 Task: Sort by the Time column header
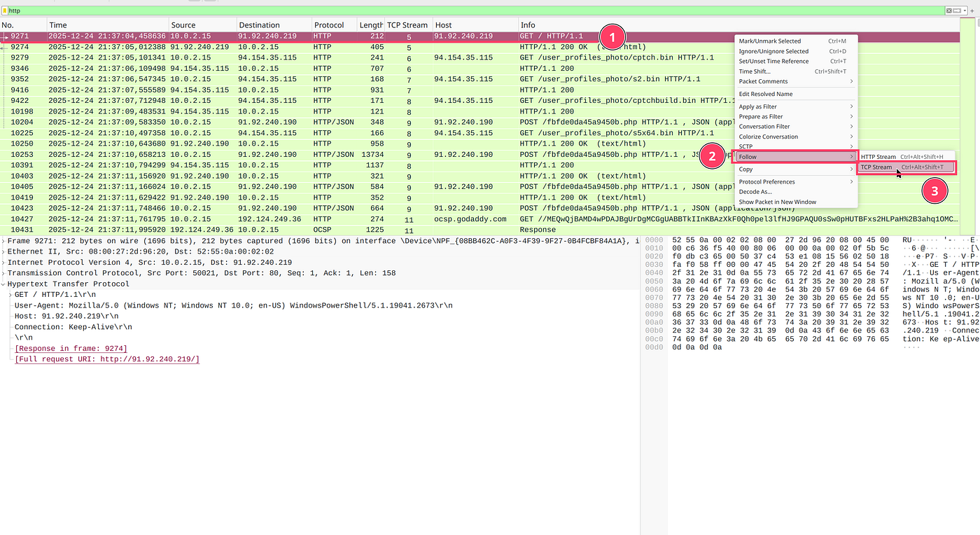(107, 25)
